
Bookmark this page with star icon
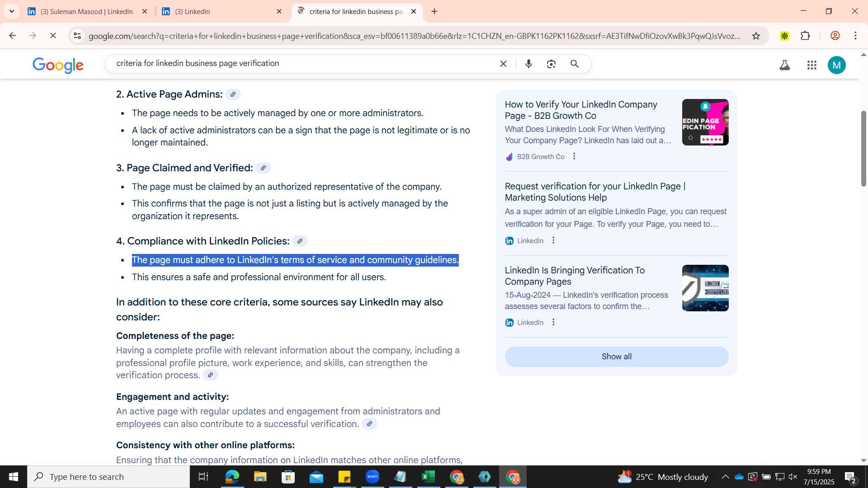coord(756,36)
